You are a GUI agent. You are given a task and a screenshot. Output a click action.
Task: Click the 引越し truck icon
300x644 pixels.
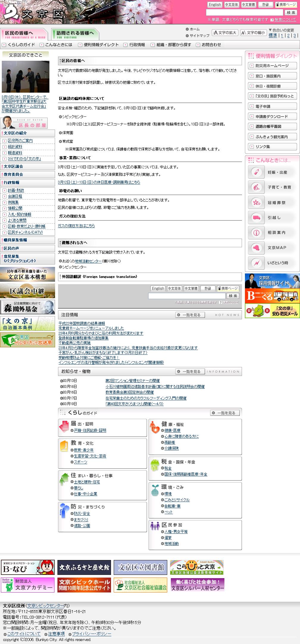[256, 218]
